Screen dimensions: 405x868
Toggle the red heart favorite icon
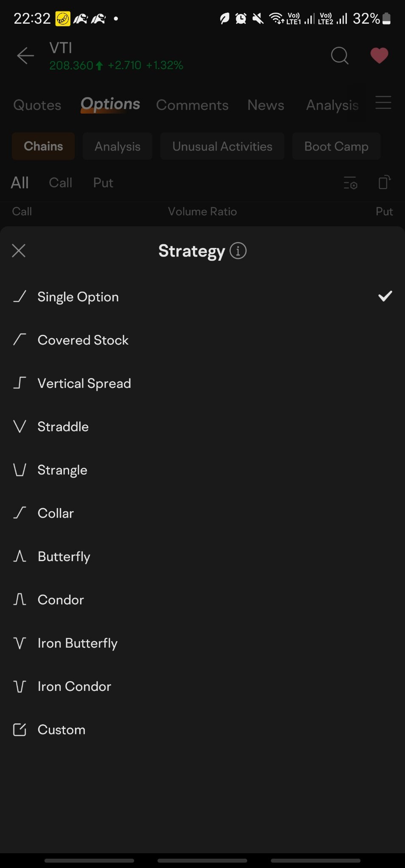(x=379, y=56)
